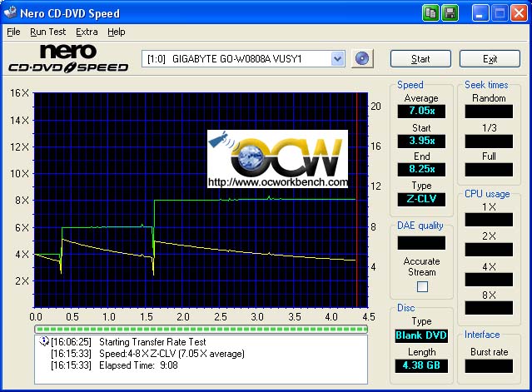Click the Full seek time field
The image size is (532, 392).
click(489, 170)
